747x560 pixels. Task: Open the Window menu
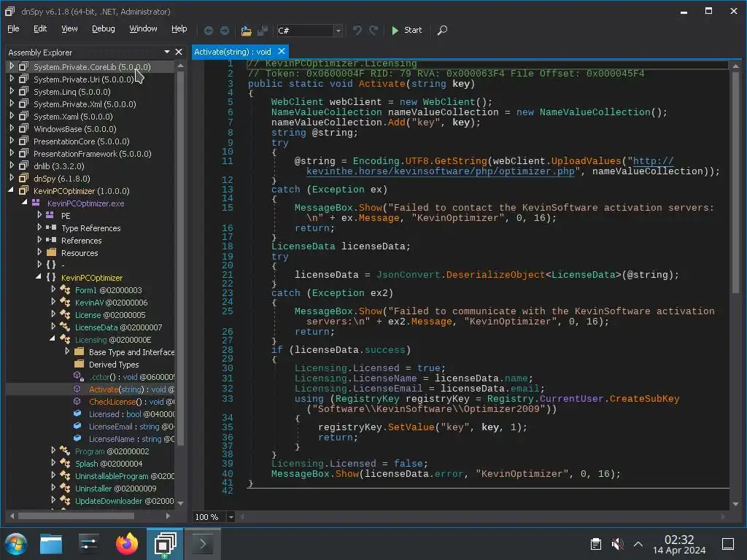click(143, 28)
